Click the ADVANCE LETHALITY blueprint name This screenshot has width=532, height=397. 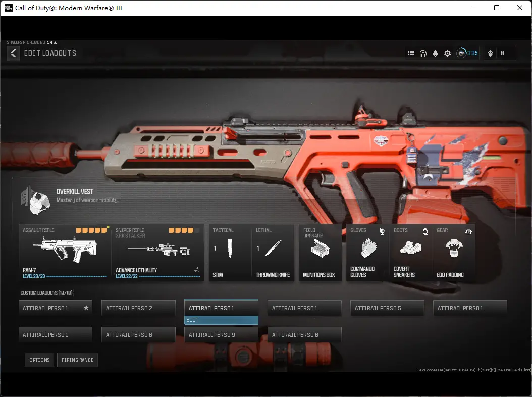point(136,270)
